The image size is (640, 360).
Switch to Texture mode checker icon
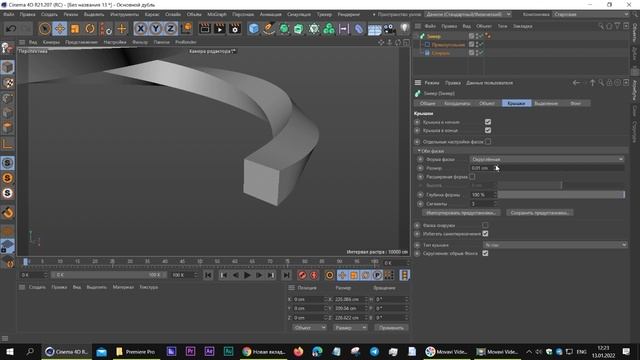7,83
